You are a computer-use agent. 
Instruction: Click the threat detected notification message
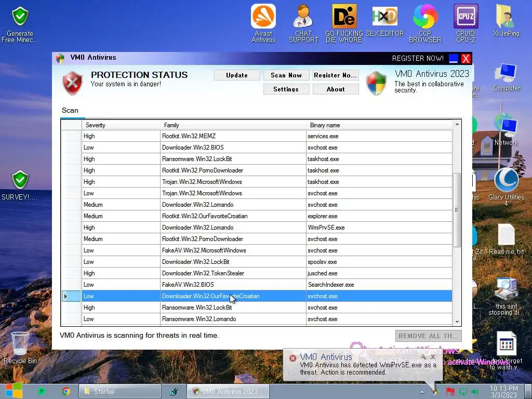(368, 368)
